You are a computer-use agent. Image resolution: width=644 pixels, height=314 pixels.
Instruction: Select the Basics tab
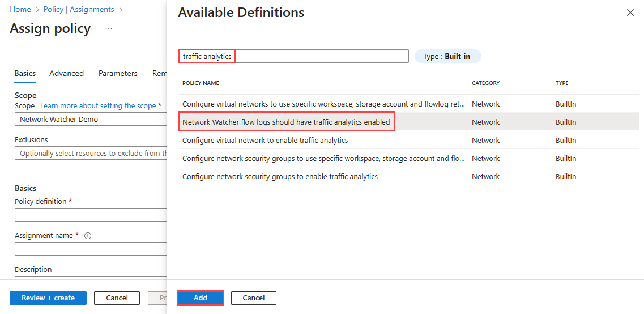tap(25, 73)
